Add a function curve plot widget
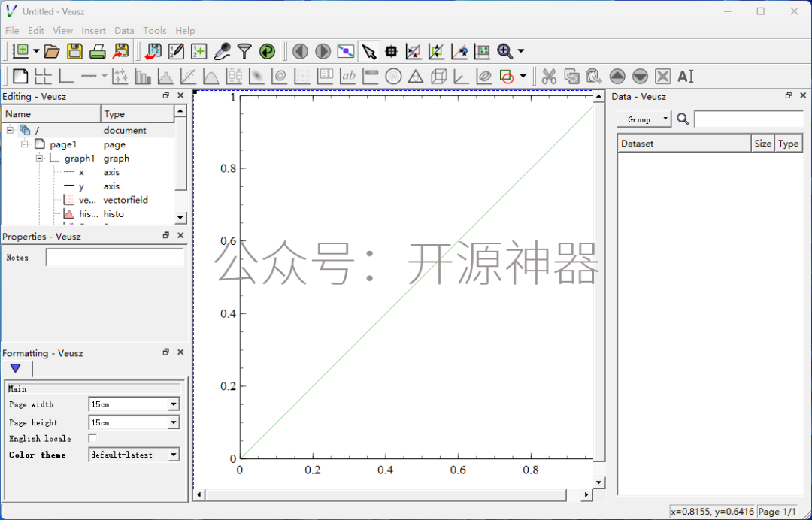The image size is (812, 520). tap(211, 77)
